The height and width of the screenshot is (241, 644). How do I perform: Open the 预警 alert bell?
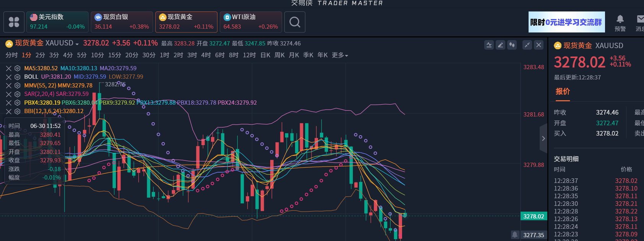coord(620,23)
